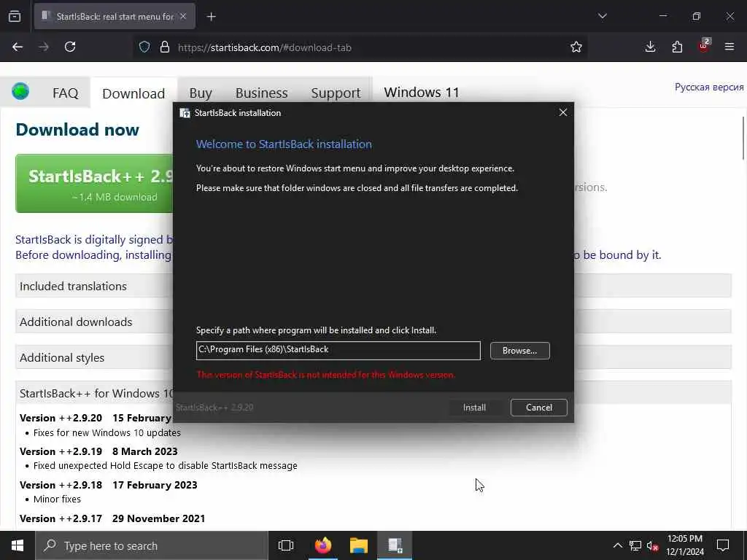The image size is (747, 560).
Task: Click the globe home icon on the site
Action: pos(20,91)
